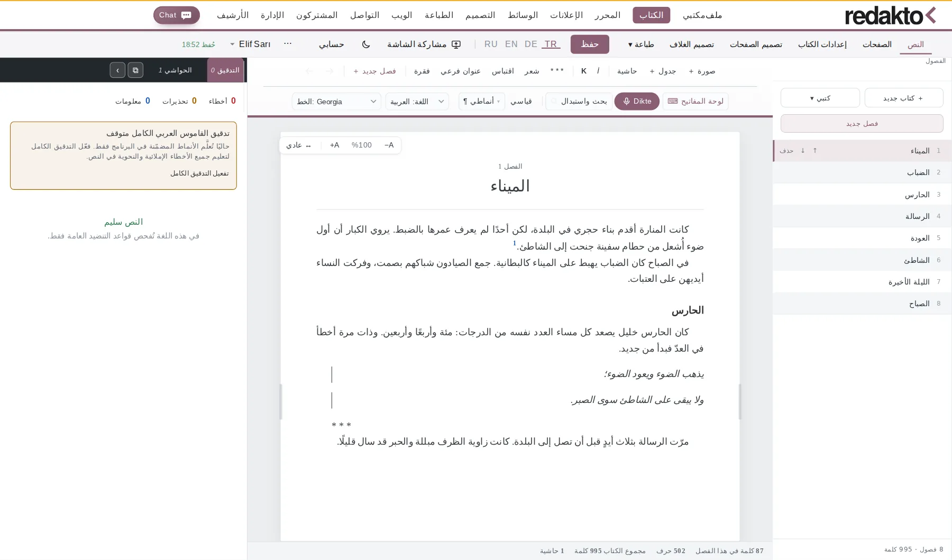Open the Chat bubble button
This screenshot has height=560, width=952.
point(176,15)
